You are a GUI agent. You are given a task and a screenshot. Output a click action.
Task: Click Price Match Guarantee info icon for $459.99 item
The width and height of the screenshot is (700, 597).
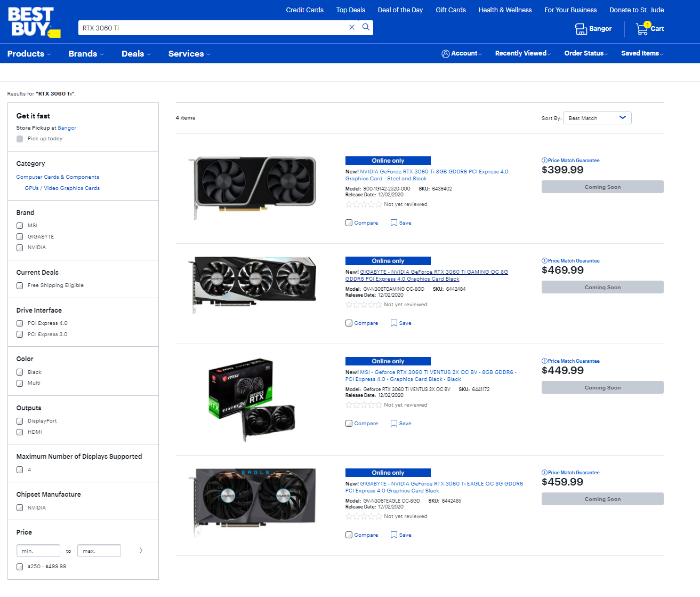[x=544, y=473]
